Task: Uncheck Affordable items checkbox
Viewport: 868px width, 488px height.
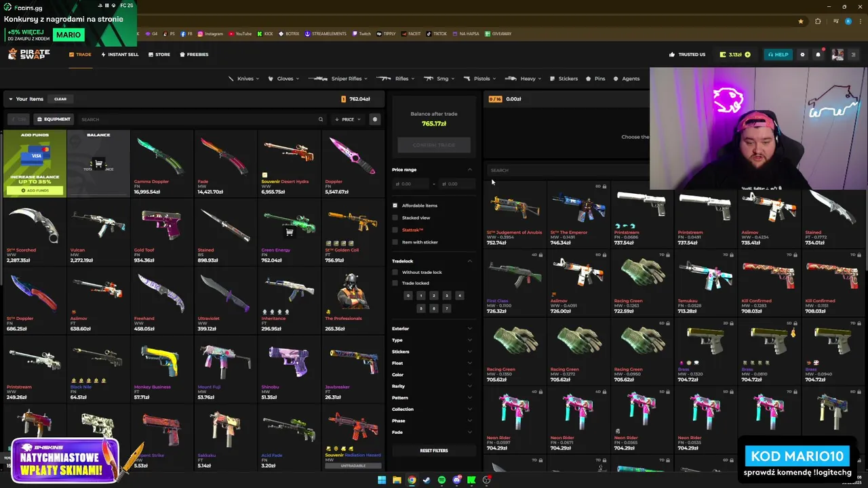Action: (395, 205)
